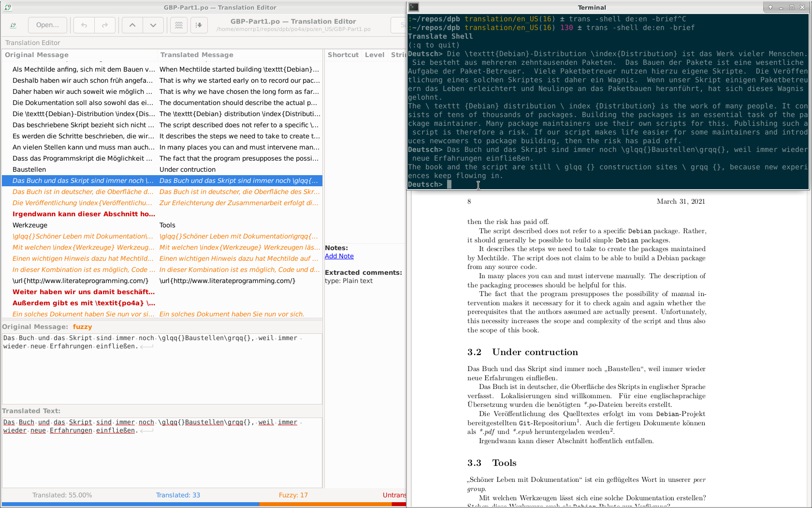The image size is (812, 508).
Task: Click into the Translated Text editing box
Action: pyautogui.click(x=162, y=452)
